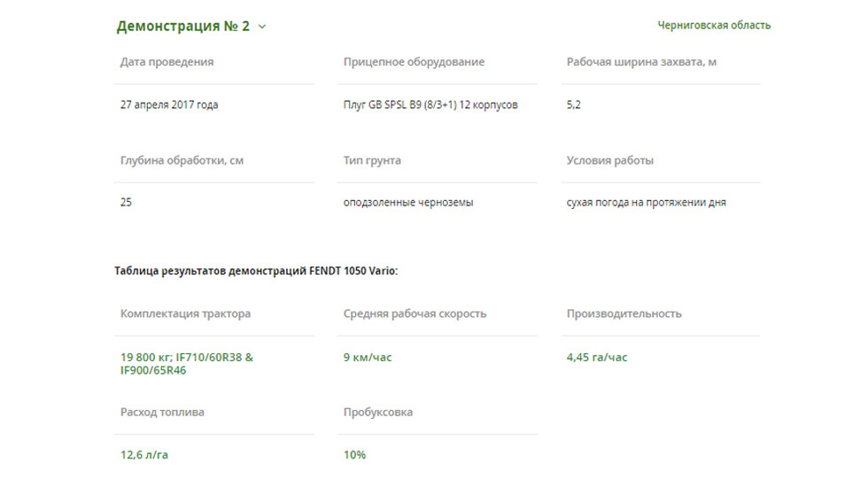Click the 5,2 working width value

pyautogui.click(x=574, y=104)
